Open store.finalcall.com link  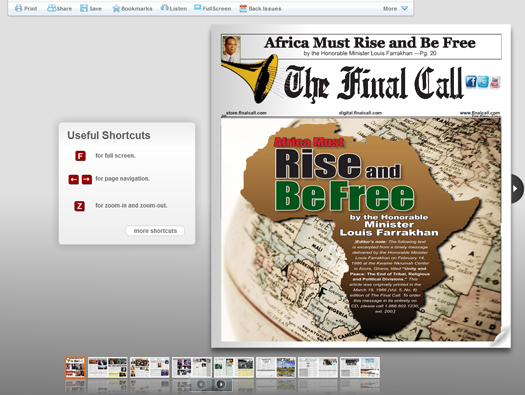click(246, 113)
